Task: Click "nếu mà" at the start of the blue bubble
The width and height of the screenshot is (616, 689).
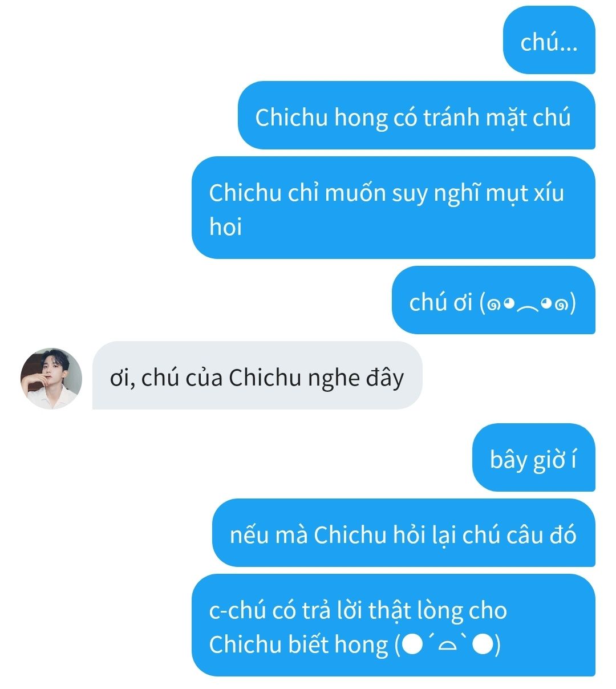Action: click(x=269, y=535)
